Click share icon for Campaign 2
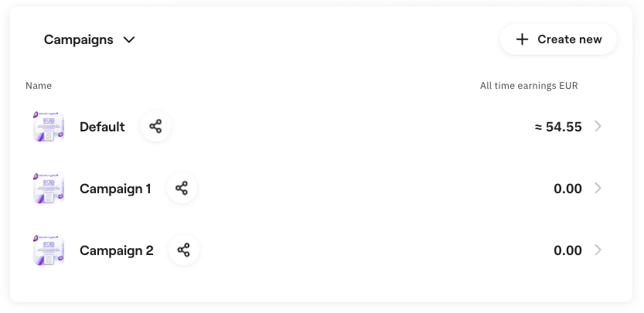 click(184, 250)
